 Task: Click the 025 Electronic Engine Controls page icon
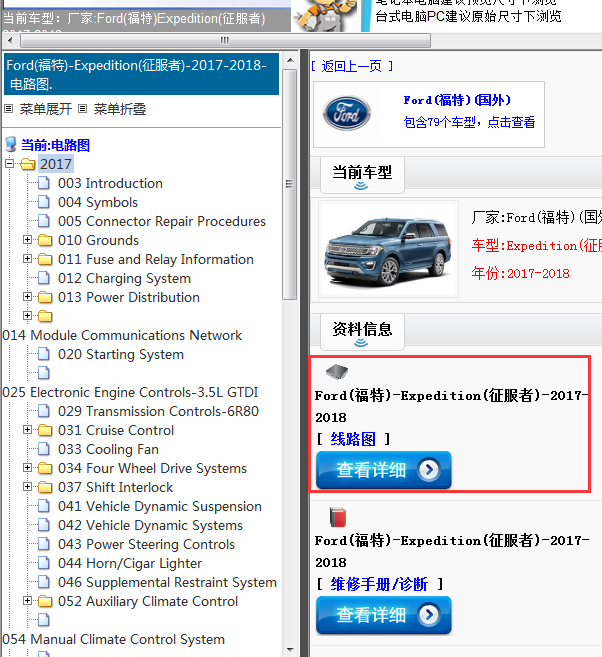click(x=44, y=373)
